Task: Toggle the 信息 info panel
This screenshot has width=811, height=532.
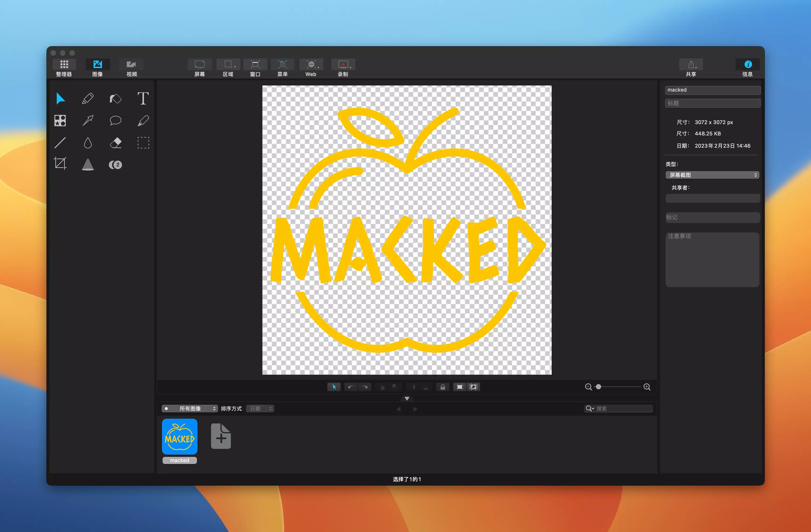Action: point(748,65)
